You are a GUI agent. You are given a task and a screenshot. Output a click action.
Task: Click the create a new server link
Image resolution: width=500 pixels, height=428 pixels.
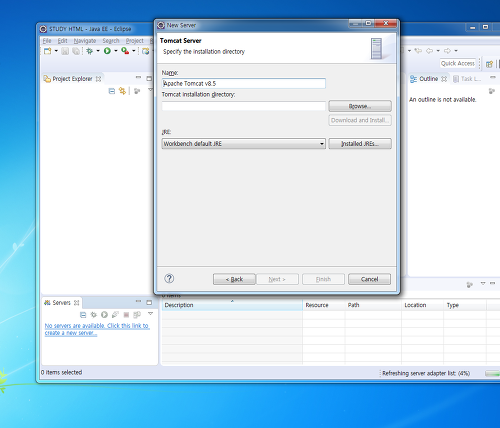tap(97, 329)
